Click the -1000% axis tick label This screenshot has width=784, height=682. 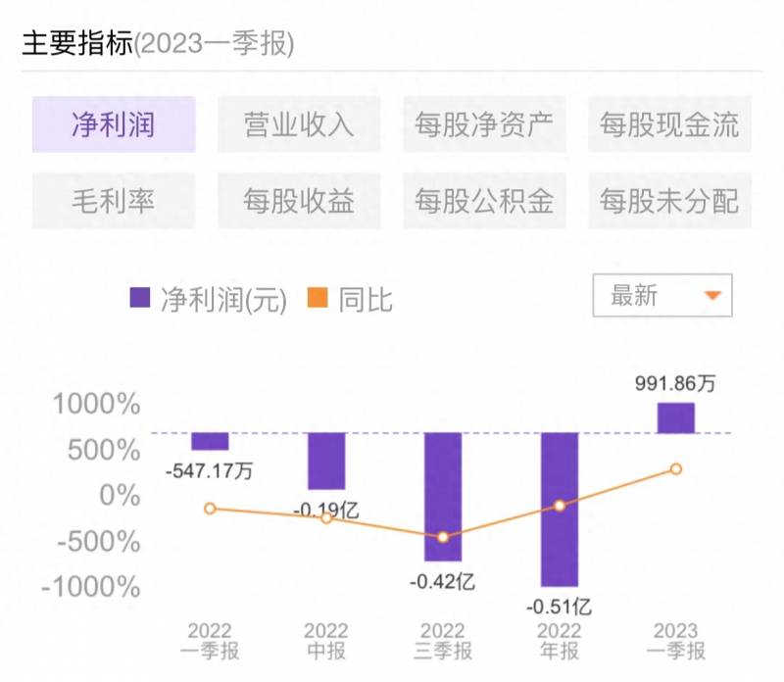(91, 587)
